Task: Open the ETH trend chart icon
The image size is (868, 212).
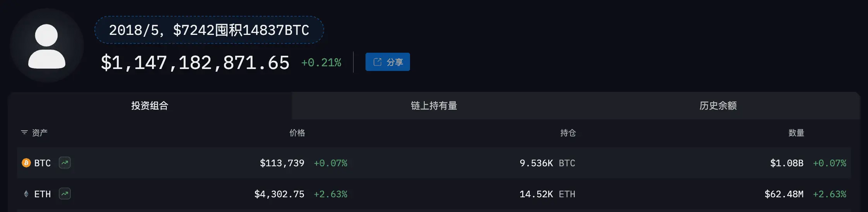Action: point(65,194)
